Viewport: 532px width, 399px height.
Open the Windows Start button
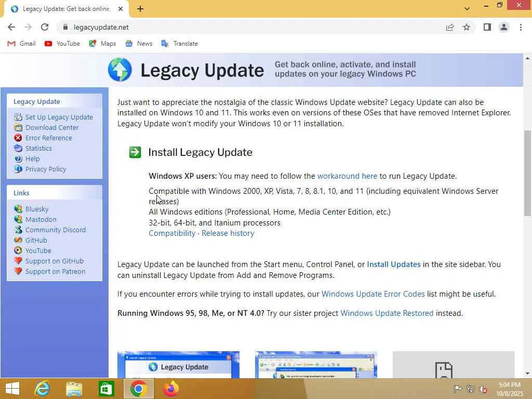pos(12,389)
